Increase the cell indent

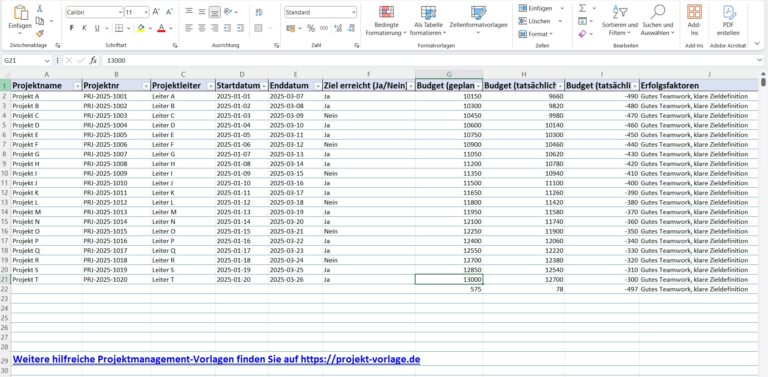240,28
